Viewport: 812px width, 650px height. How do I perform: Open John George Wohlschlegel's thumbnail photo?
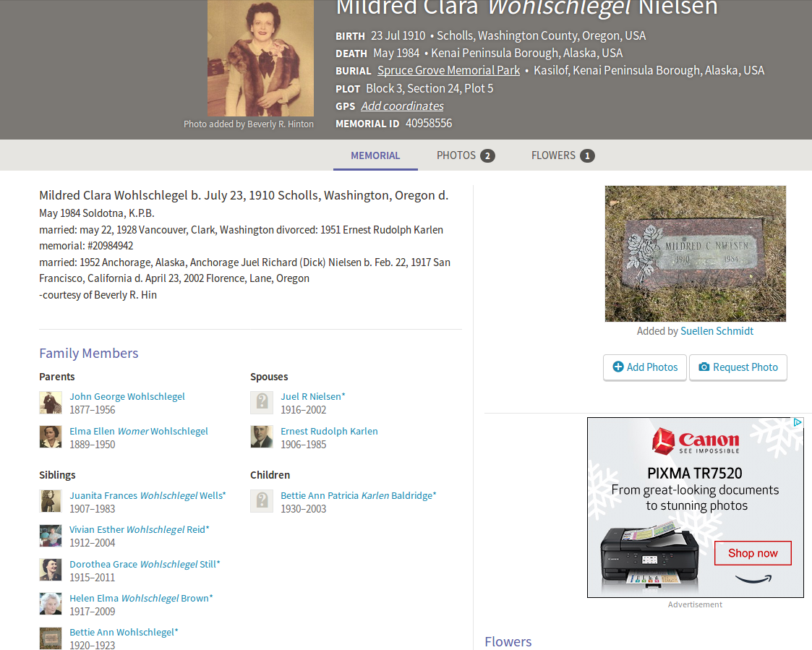pyautogui.click(x=51, y=403)
